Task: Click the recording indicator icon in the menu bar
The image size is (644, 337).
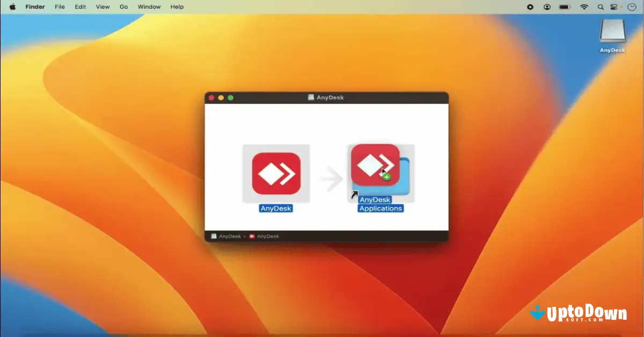Action: [530, 7]
